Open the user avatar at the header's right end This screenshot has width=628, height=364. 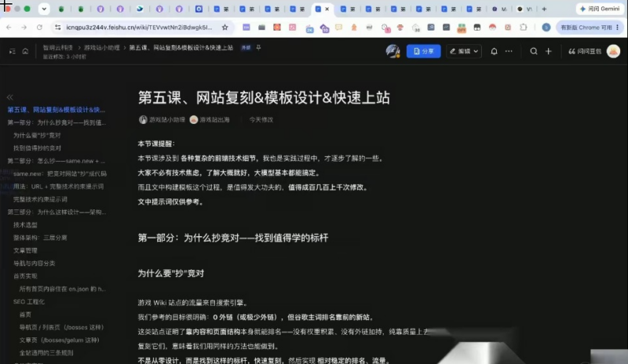click(x=613, y=51)
